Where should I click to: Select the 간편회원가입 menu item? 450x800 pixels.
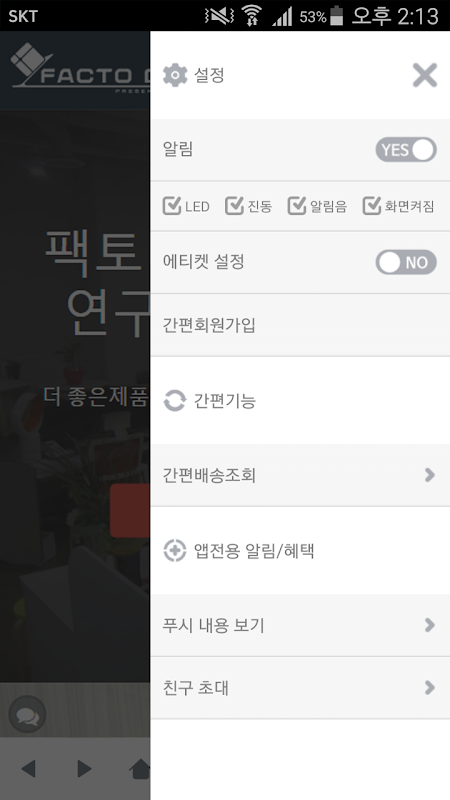300,325
